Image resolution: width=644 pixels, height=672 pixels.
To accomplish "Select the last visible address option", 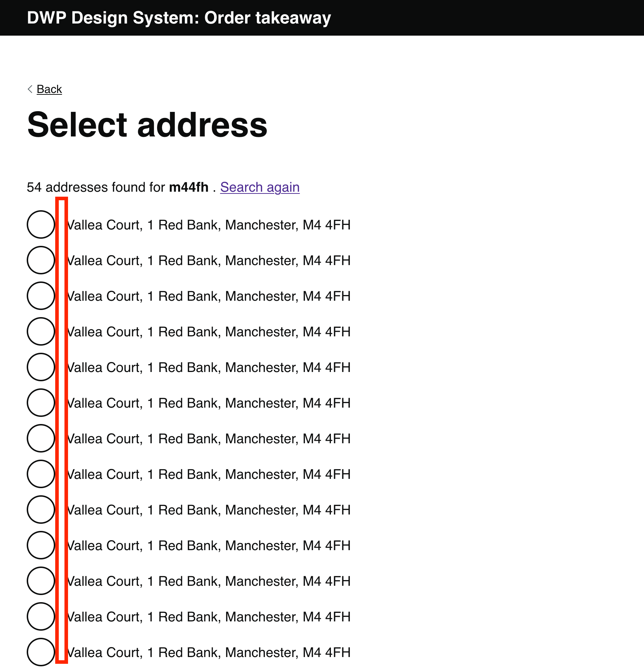I will tap(41, 652).
